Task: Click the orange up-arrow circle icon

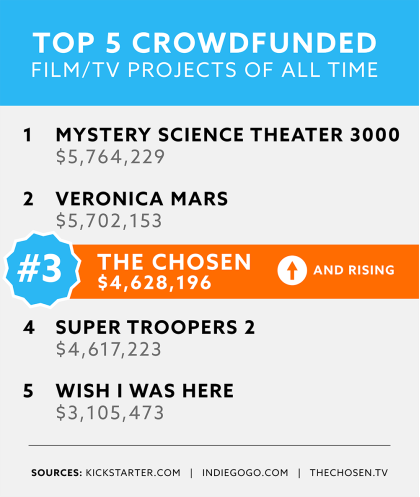Action: click(x=292, y=270)
